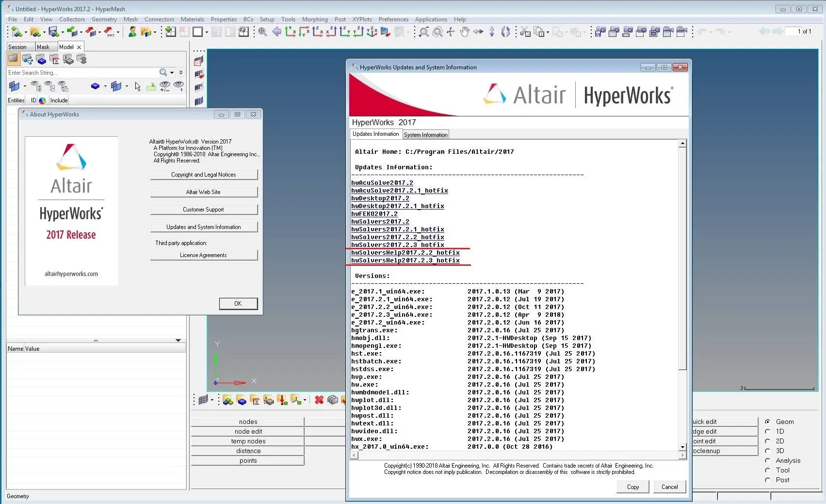Select the Geom radio button
This screenshot has height=504, width=826.
(x=767, y=422)
